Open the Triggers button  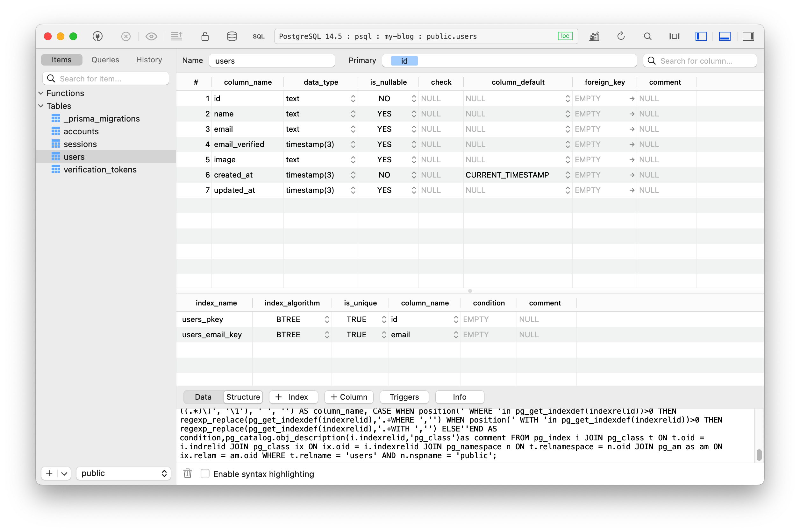pyautogui.click(x=404, y=397)
